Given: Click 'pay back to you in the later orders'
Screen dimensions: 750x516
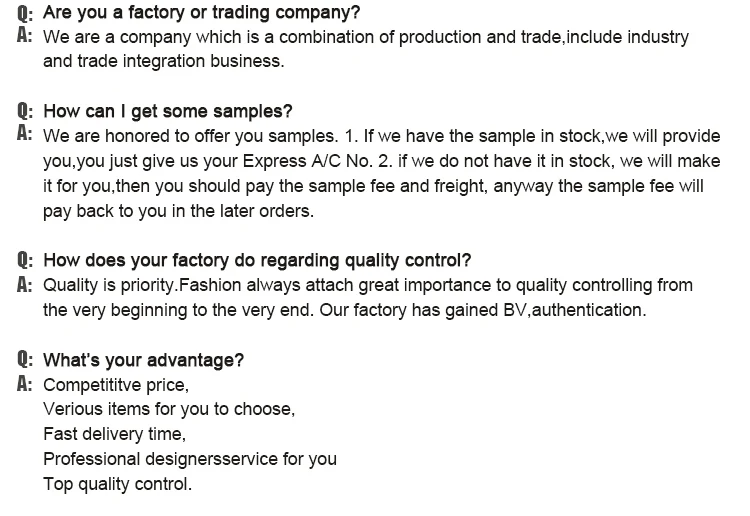Looking at the screenshot, I should pos(178,211).
